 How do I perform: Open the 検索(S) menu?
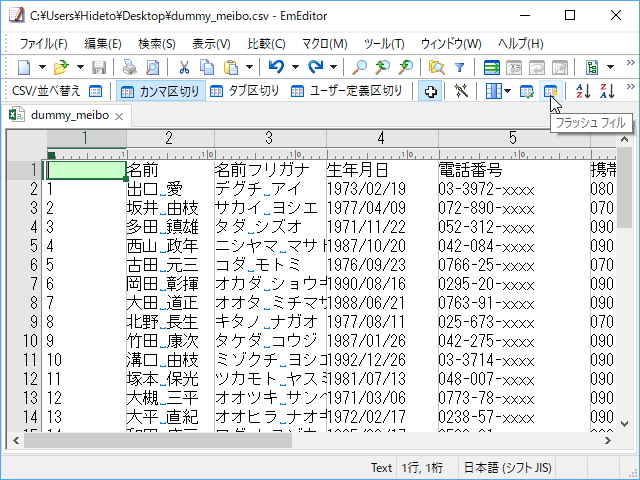[x=157, y=44]
